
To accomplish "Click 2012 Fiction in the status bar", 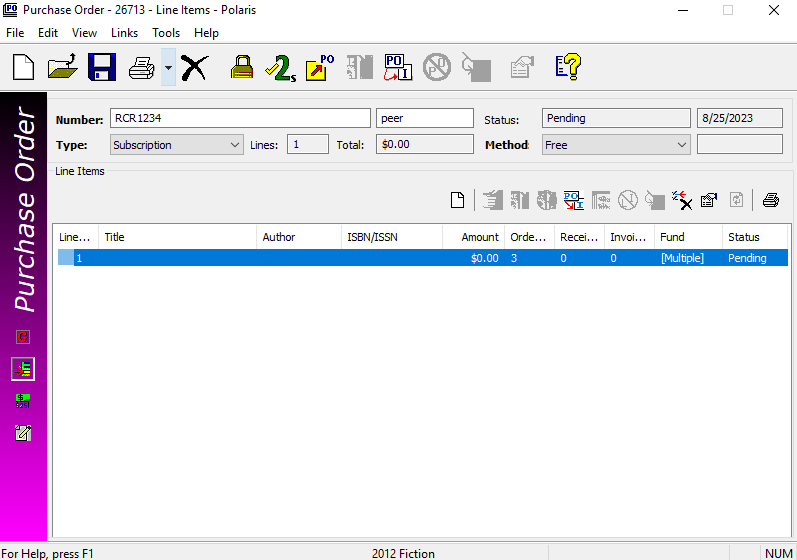I will [403, 553].
